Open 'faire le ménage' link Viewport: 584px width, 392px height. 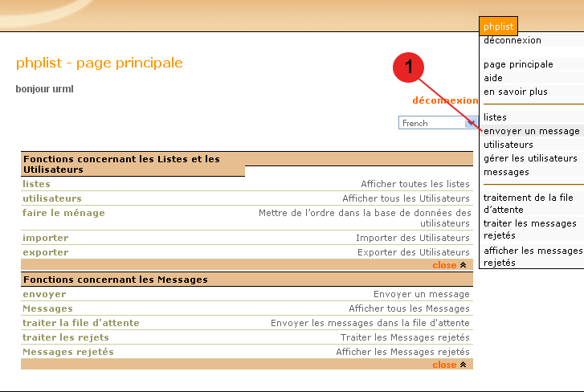(x=63, y=213)
